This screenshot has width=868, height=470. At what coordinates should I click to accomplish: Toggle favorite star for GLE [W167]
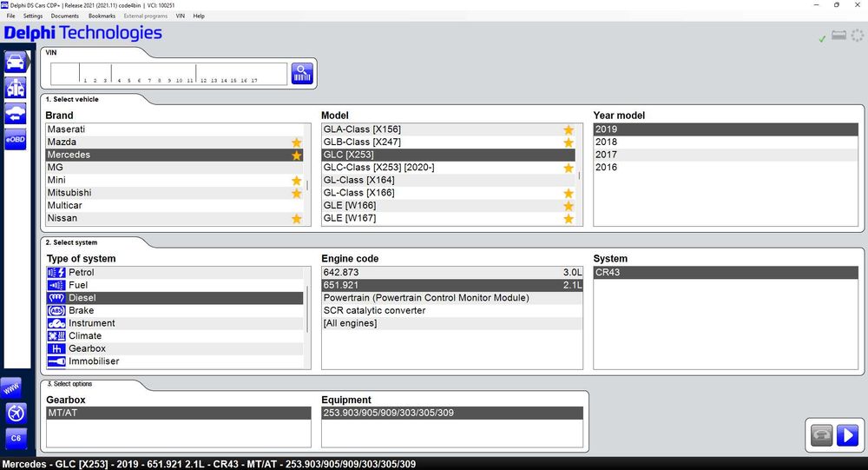coord(569,219)
